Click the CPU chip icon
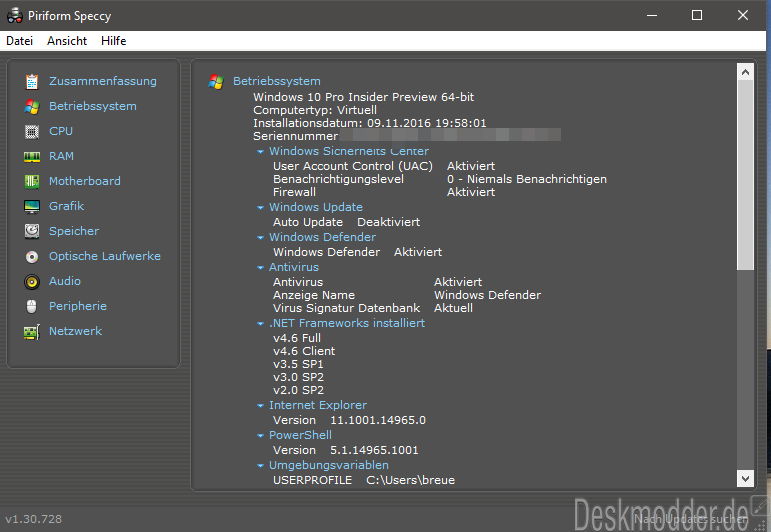This screenshot has width=771, height=532. tap(32, 131)
